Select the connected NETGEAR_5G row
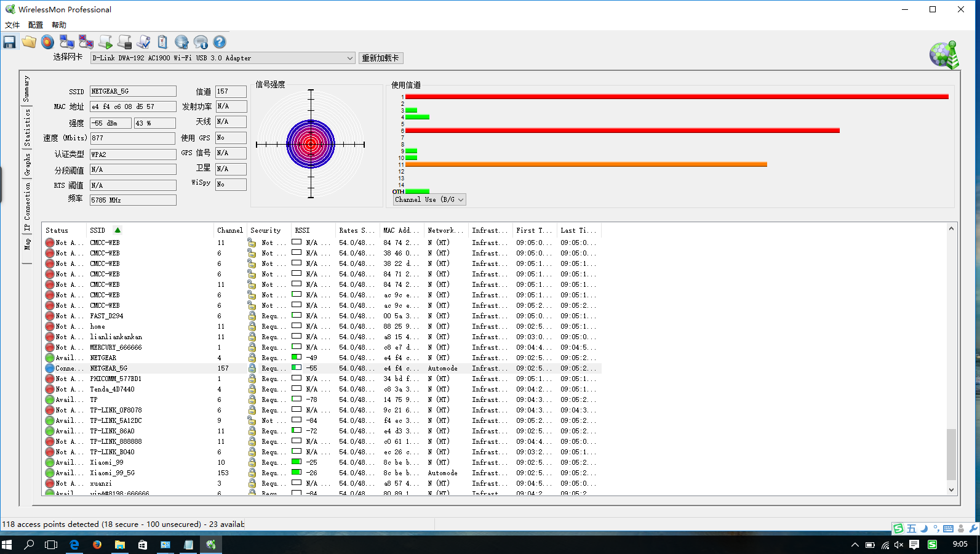 click(322, 368)
